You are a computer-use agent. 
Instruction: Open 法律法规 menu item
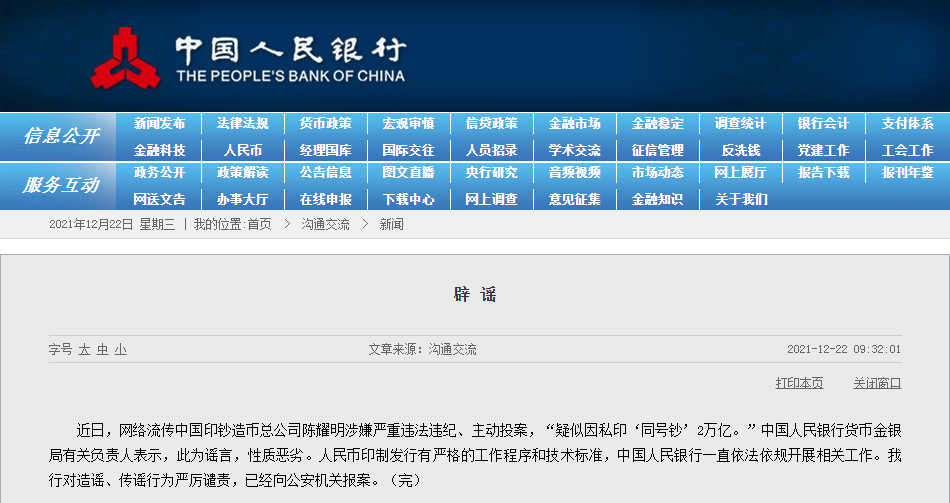tap(242, 124)
